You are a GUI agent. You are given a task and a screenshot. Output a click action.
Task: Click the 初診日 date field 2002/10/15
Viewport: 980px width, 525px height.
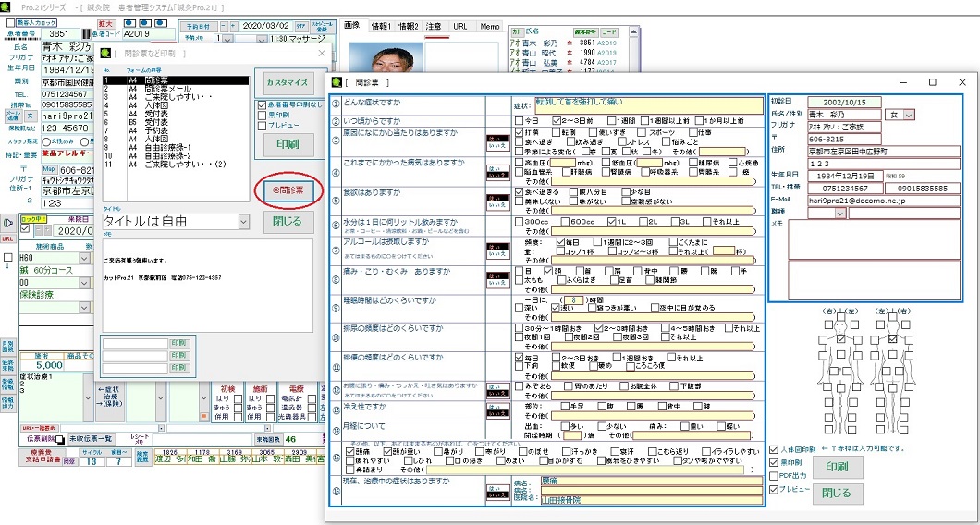click(844, 102)
